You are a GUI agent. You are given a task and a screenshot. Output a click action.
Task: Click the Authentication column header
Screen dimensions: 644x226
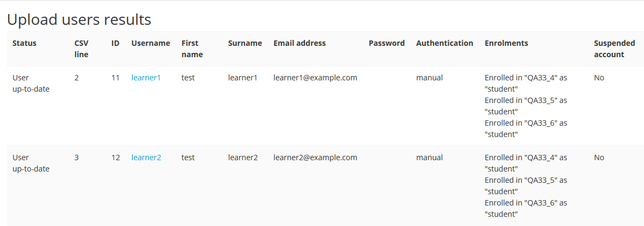(x=444, y=43)
